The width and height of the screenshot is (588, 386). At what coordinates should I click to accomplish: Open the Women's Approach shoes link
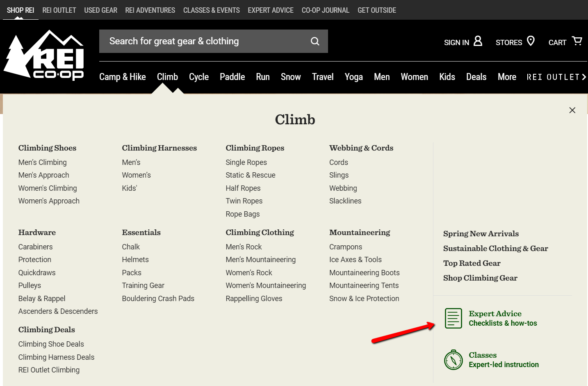[49, 201]
